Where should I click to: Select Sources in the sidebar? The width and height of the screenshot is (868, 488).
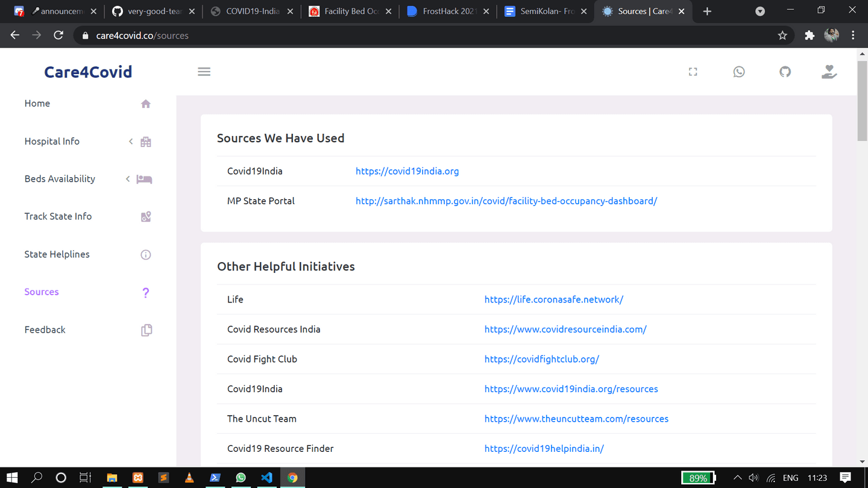coord(42,292)
